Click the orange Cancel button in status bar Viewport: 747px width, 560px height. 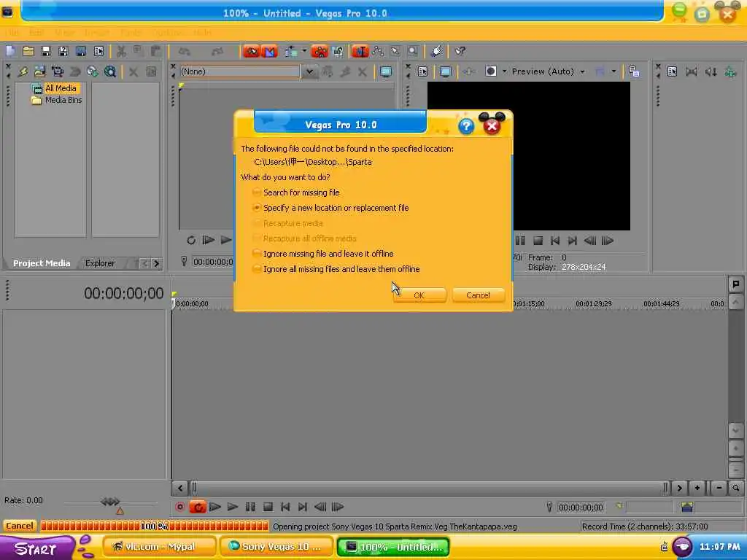(x=20, y=526)
